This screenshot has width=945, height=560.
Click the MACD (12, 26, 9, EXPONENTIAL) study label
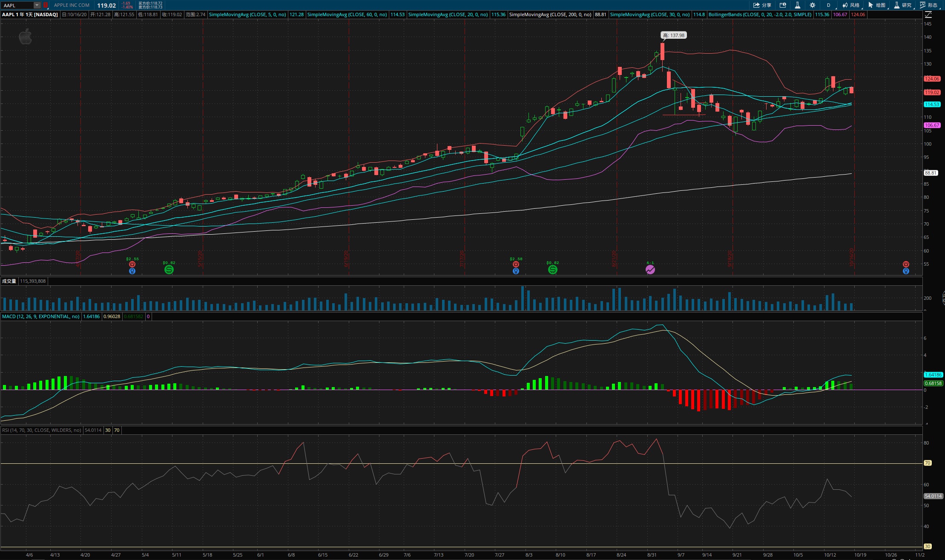click(41, 316)
